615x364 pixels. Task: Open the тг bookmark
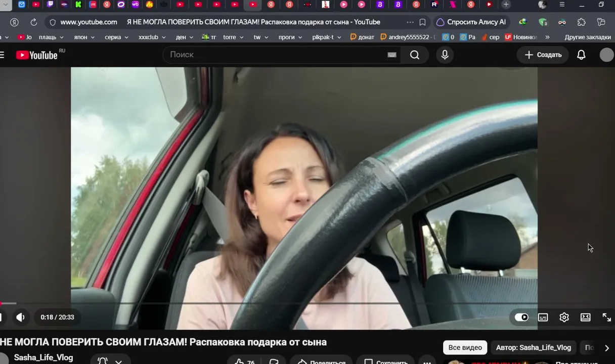(209, 37)
